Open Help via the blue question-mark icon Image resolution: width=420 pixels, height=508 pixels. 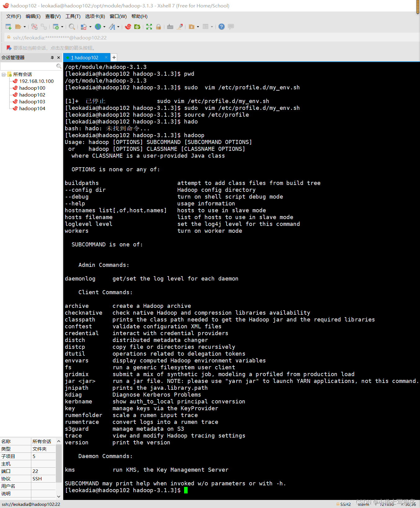click(221, 27)
